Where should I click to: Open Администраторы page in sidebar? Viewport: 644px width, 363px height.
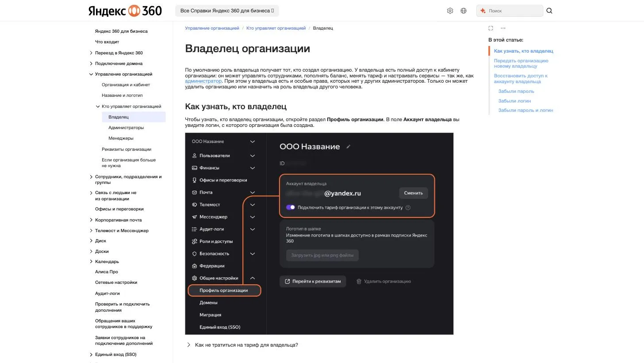126,128
